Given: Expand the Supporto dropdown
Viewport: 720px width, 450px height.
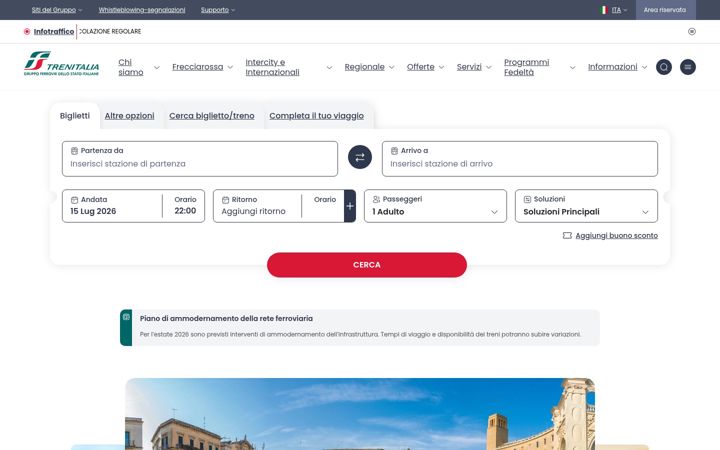Looking at the screenshot, I should [218, 10].
